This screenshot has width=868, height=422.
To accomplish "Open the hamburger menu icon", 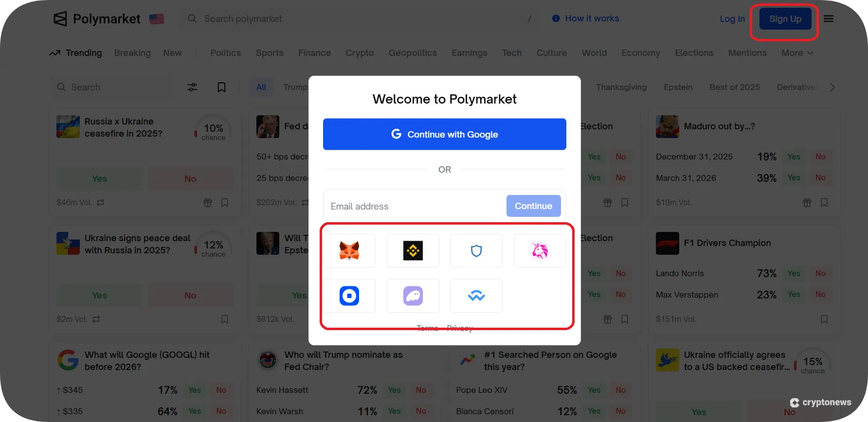I will [829, 18].
